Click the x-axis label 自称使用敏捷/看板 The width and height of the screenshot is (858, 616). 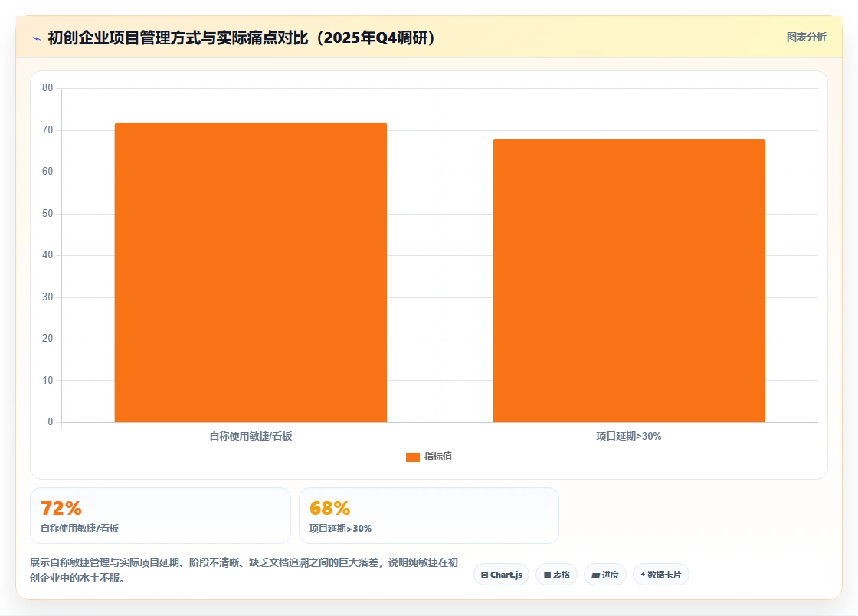point(251,436)
